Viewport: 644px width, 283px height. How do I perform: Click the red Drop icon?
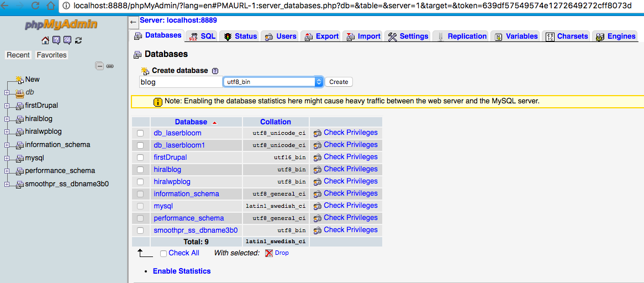[x=269, y=253]
